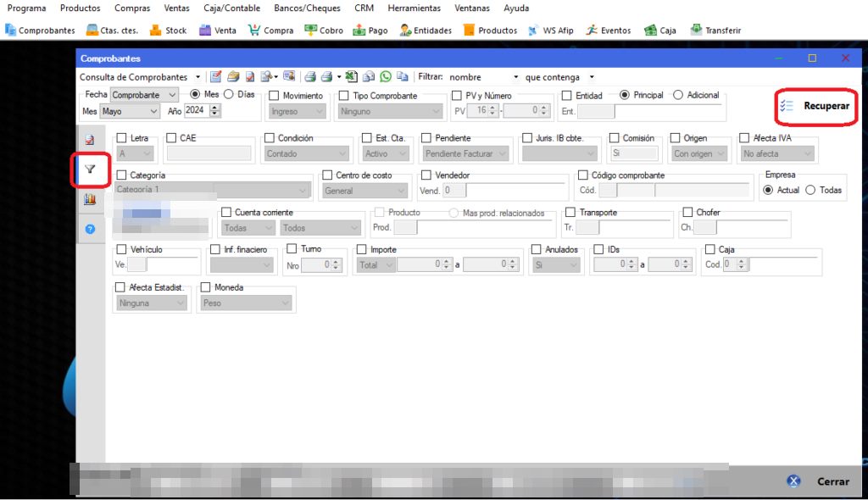Open the WS Afip toolbar shortcut
Image resolution: width=868 pixels, height=500 pixels.
point(550,31)
